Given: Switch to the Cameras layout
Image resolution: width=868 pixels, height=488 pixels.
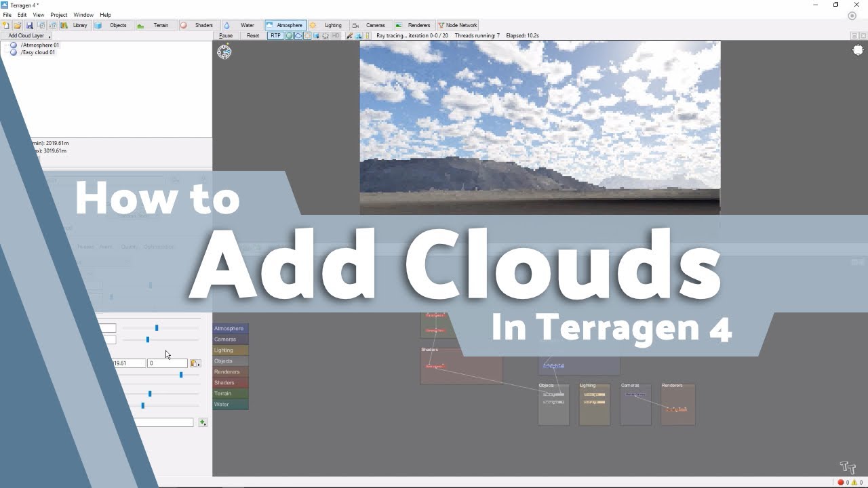Looking at the screenshot, I should click(x=371, y=25).
